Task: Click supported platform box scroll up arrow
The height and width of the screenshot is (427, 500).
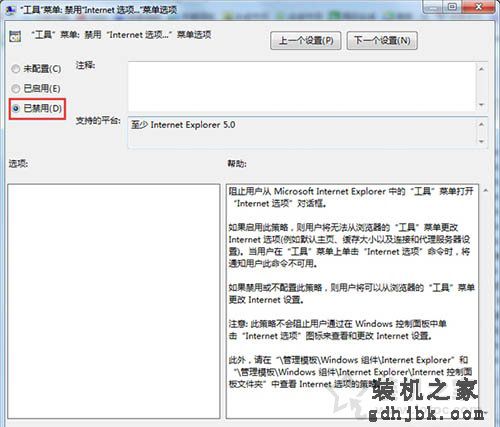Action: 481,124
